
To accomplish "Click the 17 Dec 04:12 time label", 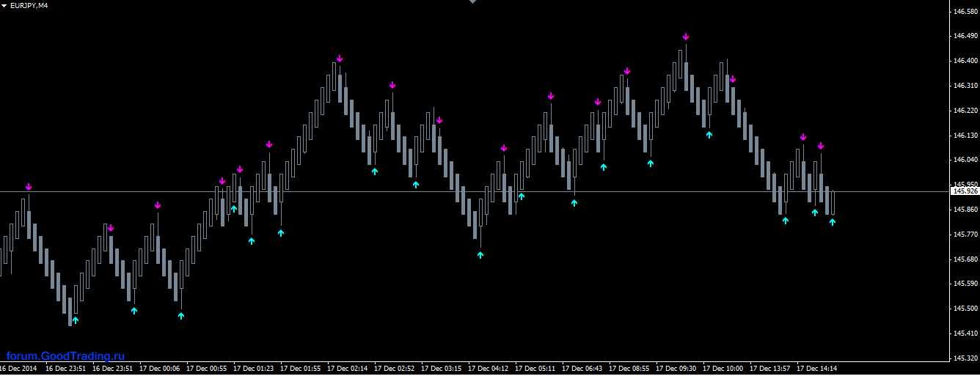I will tap(488, 369).
